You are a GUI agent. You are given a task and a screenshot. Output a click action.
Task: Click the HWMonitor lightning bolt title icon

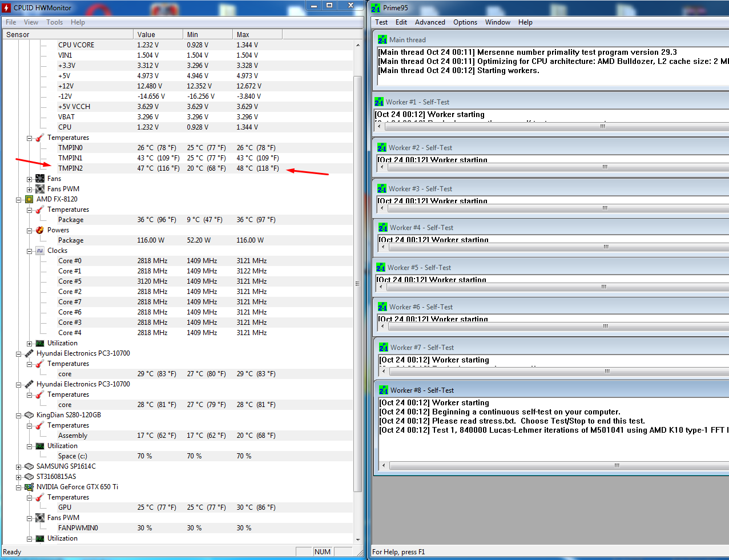tap(6, 7)
